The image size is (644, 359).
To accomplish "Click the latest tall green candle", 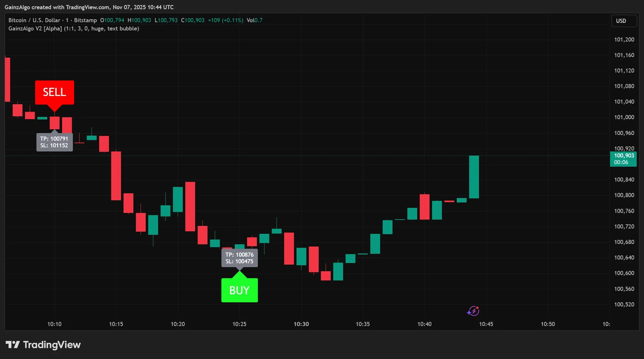I will tap(474, 177).
